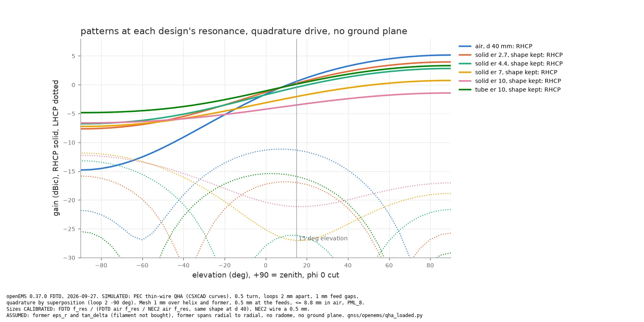Click the yellow legend line for solid er 7

click(465, 72)
